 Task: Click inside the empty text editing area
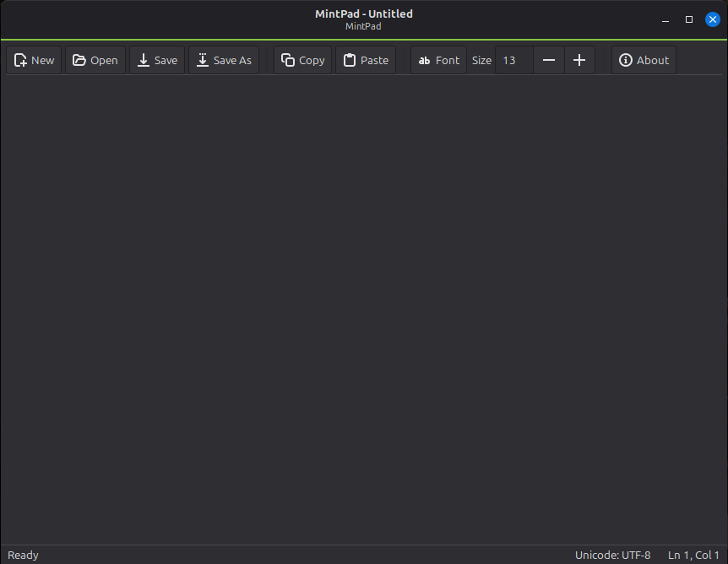click(364, 310)
